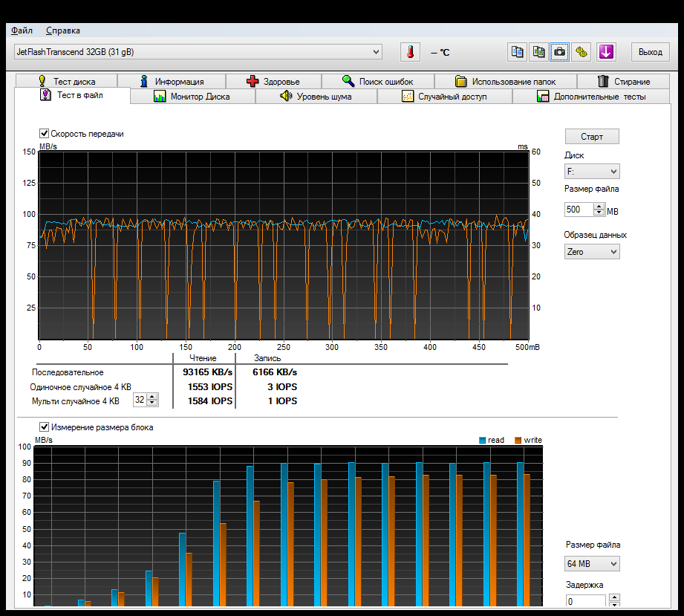The height and width of the screenshot is (616, 684).
Task: Click the speaker icon of Уровень шума
Action: pyautogui.click(x=286, y=96)
